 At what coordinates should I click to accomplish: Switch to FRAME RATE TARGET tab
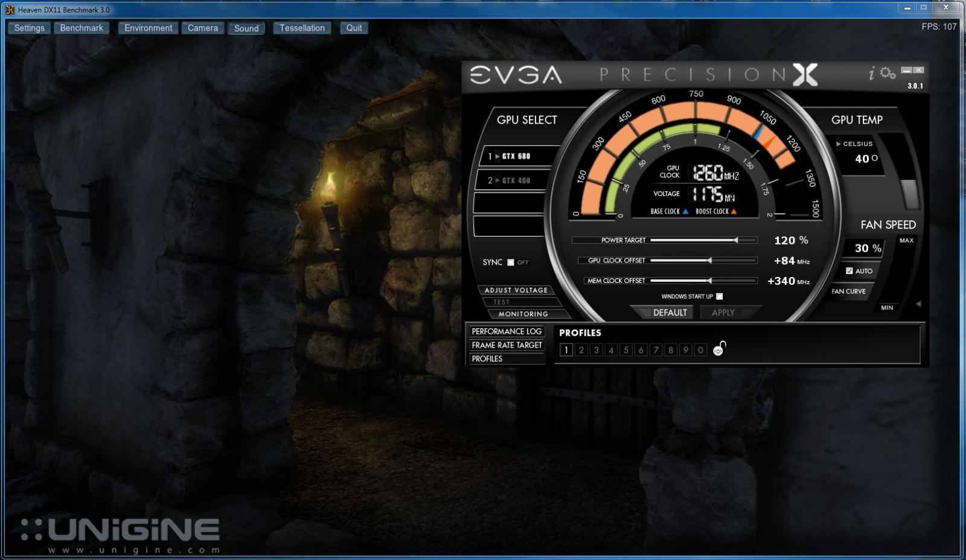coord(507,345)
